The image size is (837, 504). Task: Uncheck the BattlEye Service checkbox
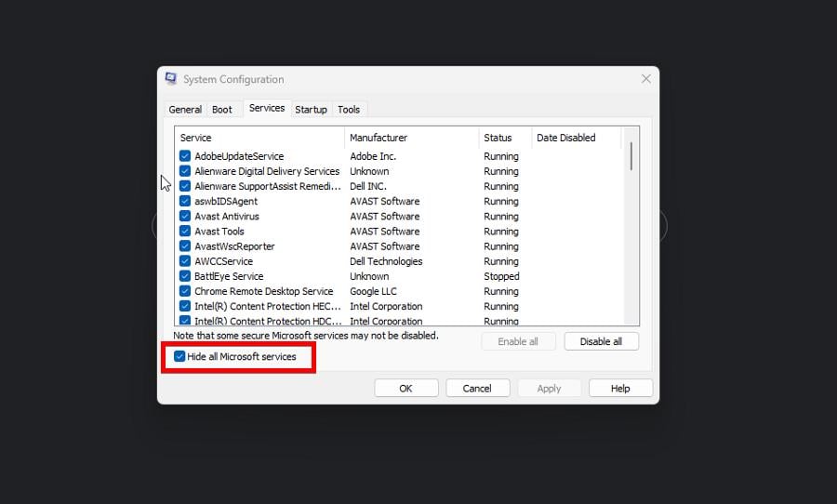pyautogui.click(x=185, y=276)
